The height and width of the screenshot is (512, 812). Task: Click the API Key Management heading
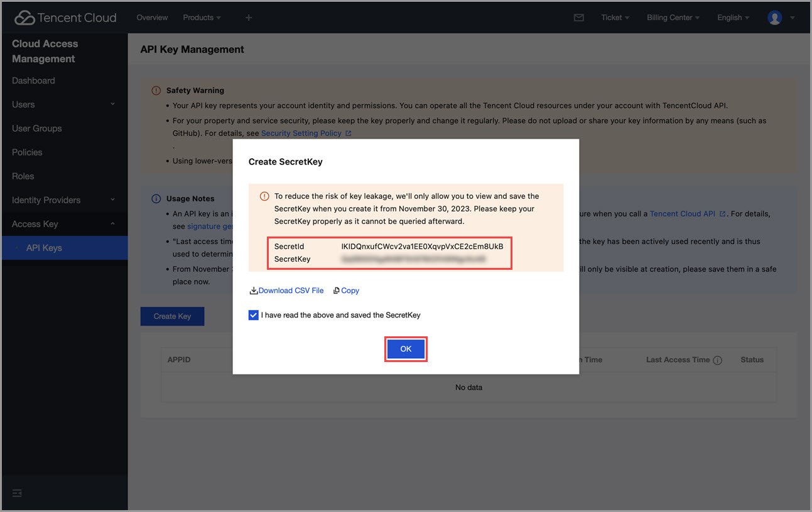(192, 49)
